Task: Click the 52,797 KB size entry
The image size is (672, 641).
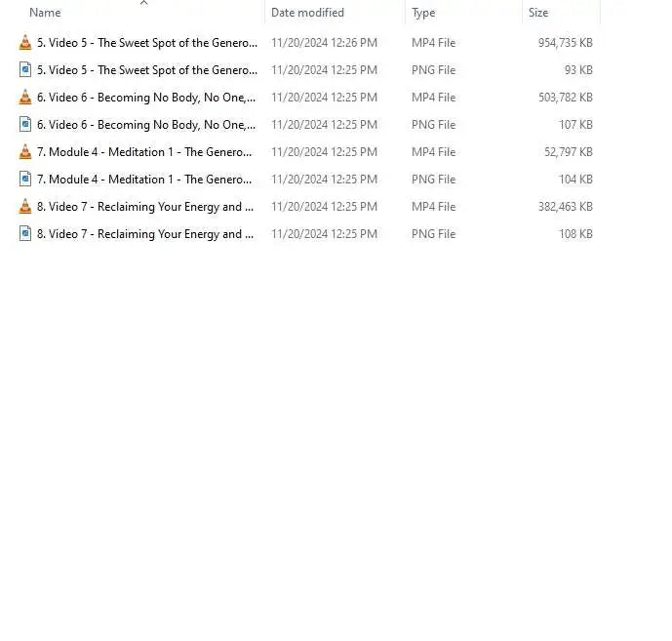Action: 568,152
